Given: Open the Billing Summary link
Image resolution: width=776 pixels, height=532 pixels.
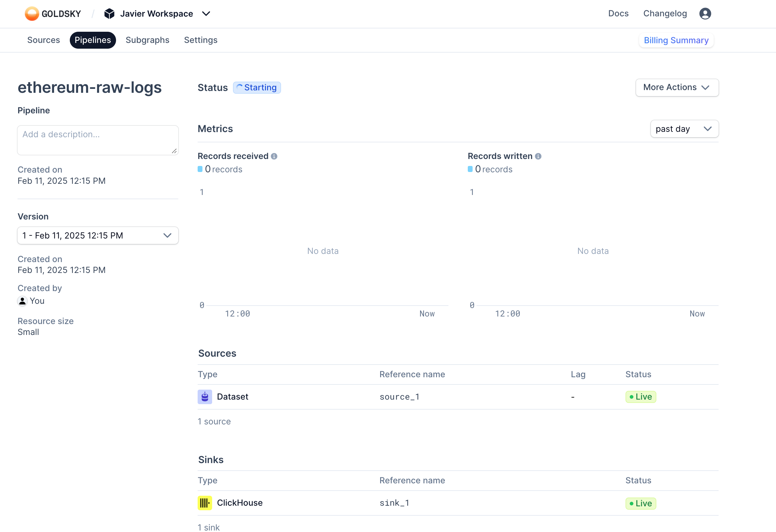Looking at the screenshot, I should (676, 41).
